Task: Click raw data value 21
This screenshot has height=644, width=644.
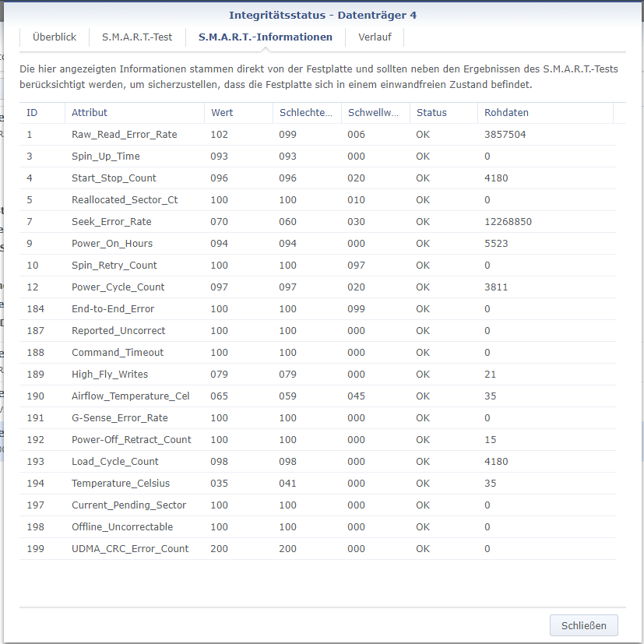Action: (490, 374)
